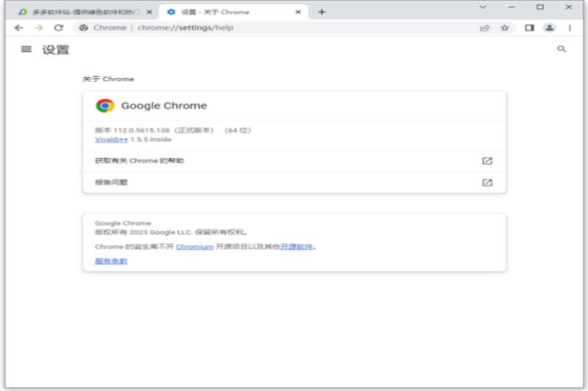The image size is (588, 391).
Task: Click the 关于 Chrome heading
Action: tap(108, 79)
